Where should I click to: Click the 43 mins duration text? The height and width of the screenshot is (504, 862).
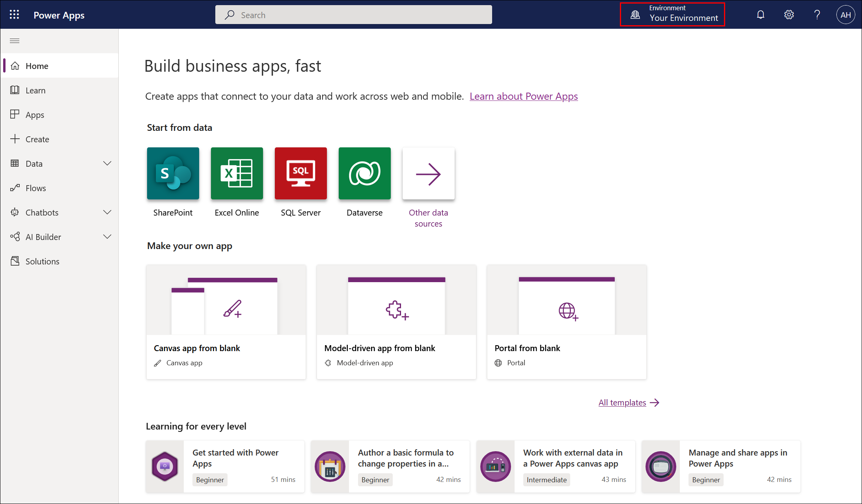614,480
